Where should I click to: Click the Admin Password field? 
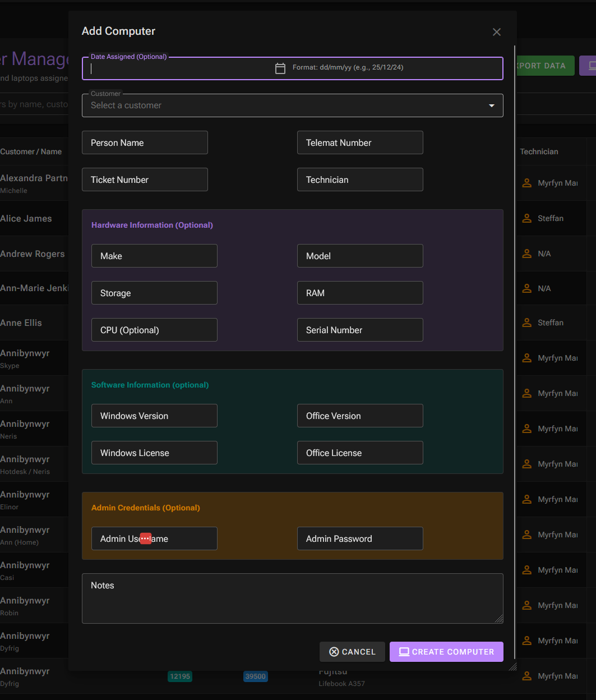[360, 538]
